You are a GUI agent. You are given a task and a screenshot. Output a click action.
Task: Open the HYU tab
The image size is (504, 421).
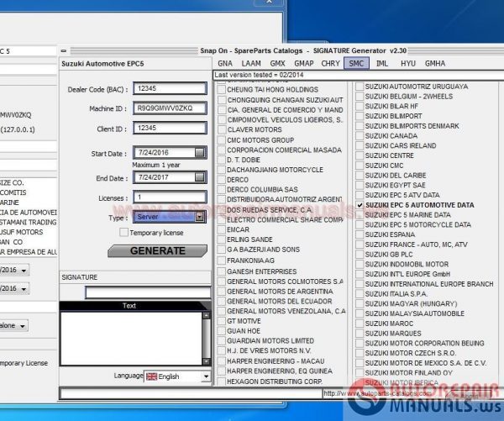coord(408,63)
